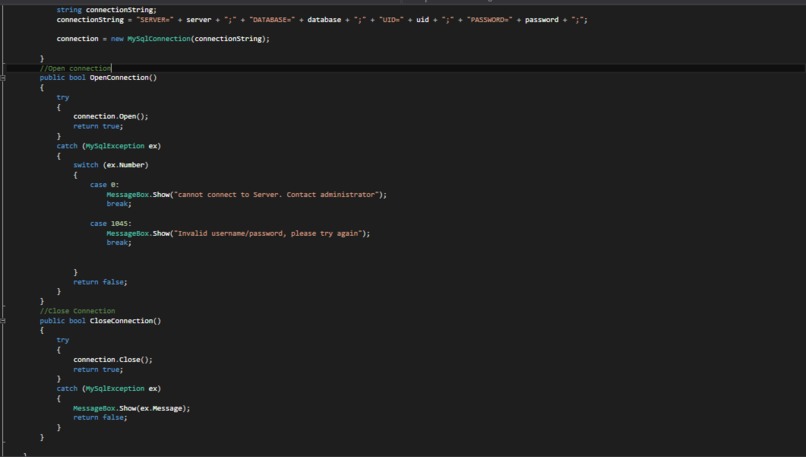Click 'return true;' under connection.Close()

98,369
